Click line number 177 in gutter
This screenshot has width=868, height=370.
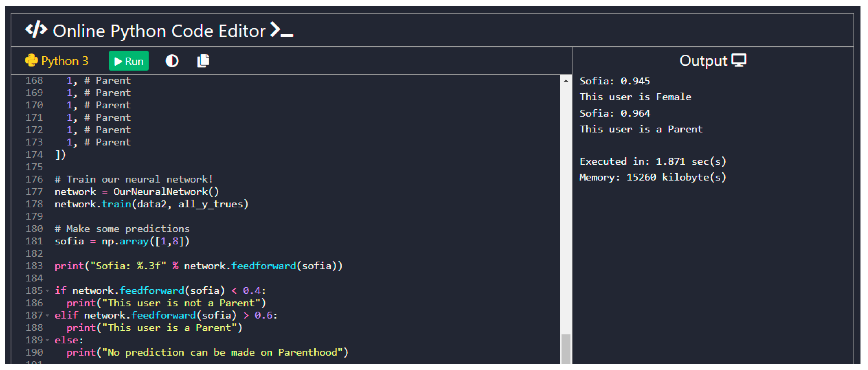pyautogui.click(x=34, y=192)
